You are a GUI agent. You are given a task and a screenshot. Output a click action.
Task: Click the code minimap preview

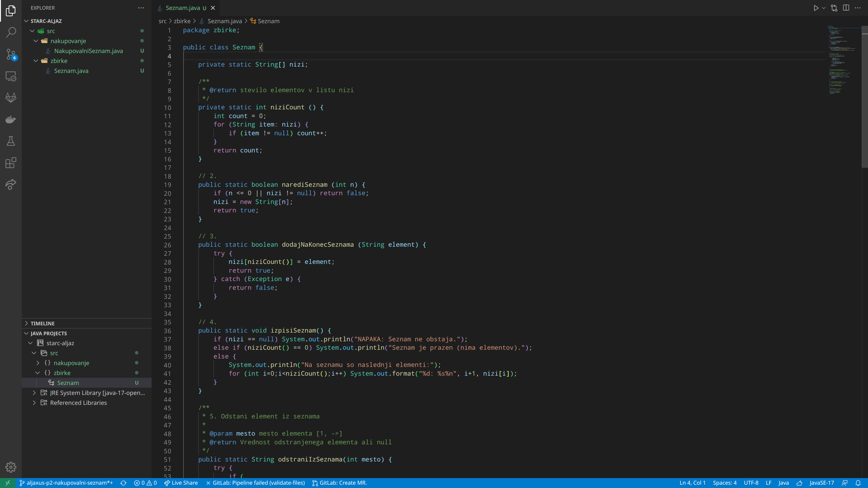[x=844, y=61]
